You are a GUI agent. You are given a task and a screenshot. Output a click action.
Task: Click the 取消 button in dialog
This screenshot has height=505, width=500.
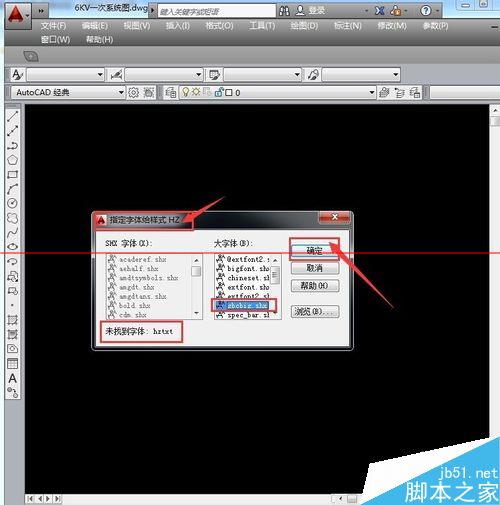(315, 268)
